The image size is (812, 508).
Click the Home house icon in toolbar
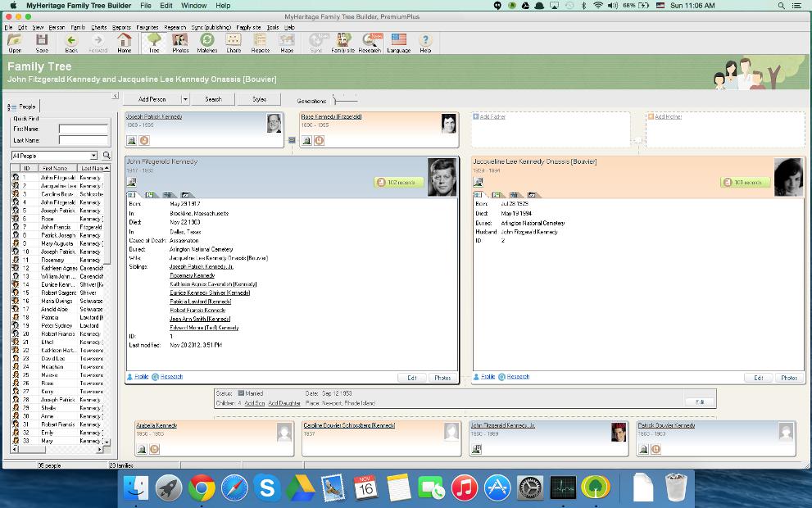[x=125, y=40]
